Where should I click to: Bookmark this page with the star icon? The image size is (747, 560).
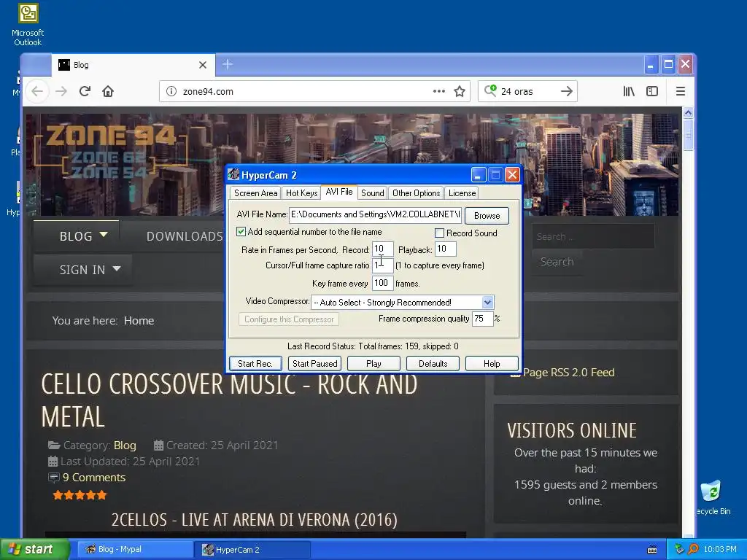pos(460,91)
